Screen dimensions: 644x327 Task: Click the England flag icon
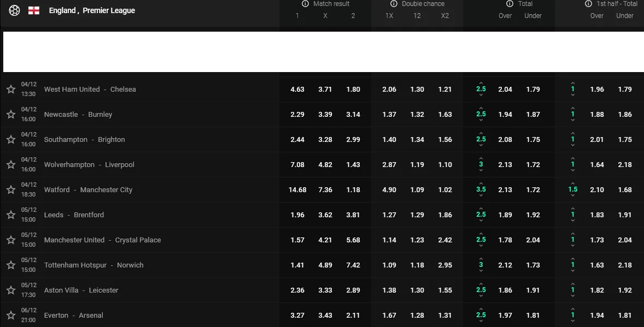[34, 10]
